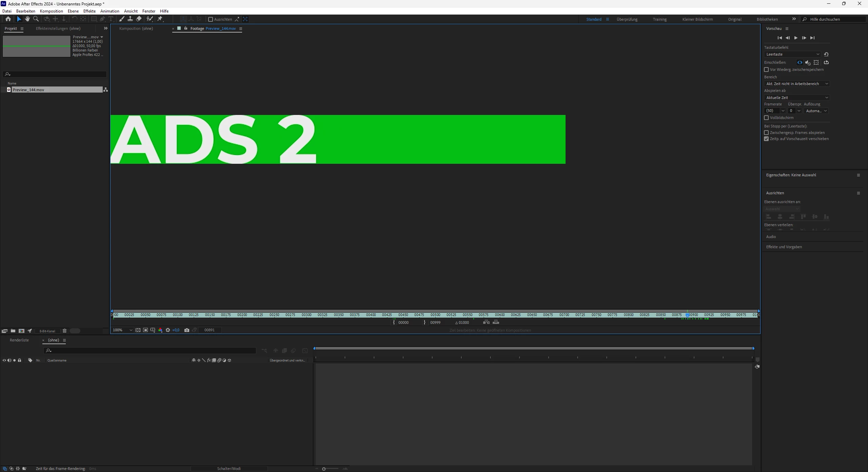The image size is (868, 472).
Task: Open the Aktuelle Zeit dropdown
Action: (796, 98)
